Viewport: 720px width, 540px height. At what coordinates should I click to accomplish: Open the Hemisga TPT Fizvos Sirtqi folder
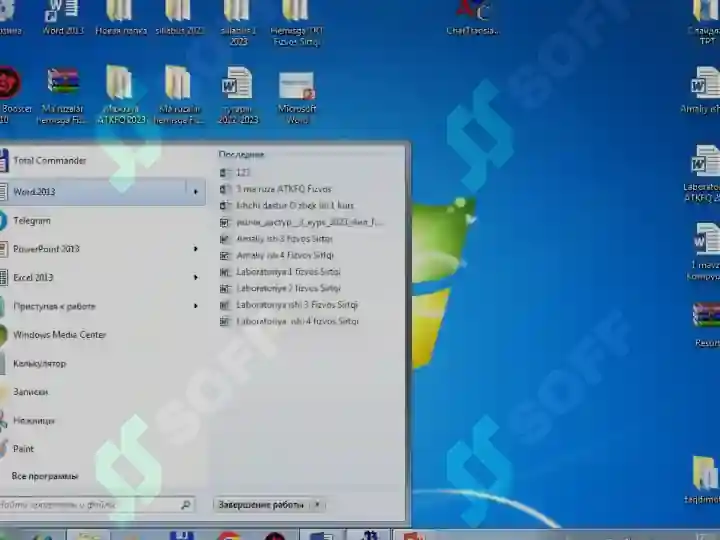[x=297, y=22]
